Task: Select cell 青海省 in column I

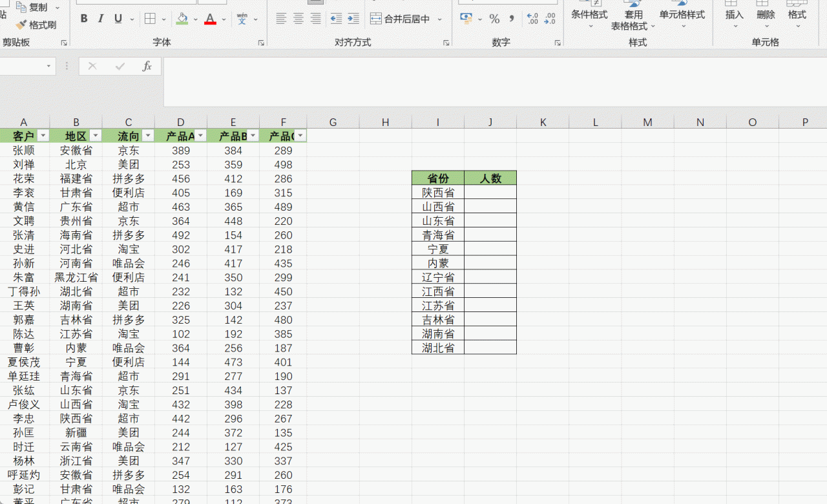Action: tap(438, 235)
